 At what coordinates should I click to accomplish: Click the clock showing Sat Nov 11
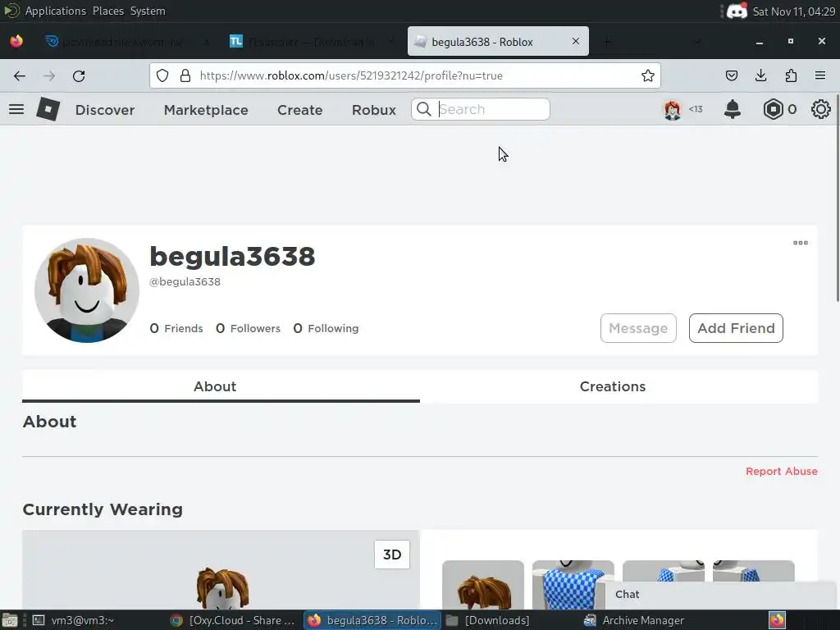(793, 11)
